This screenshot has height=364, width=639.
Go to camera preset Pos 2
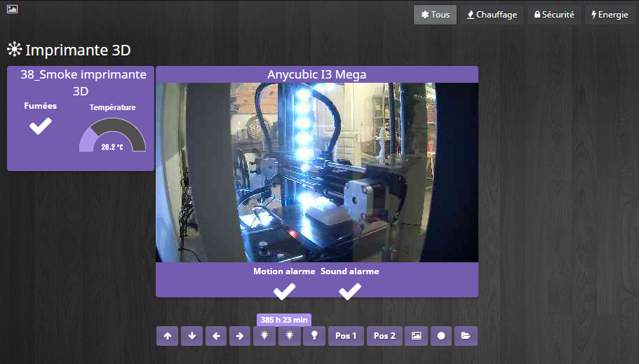point(384,336)
